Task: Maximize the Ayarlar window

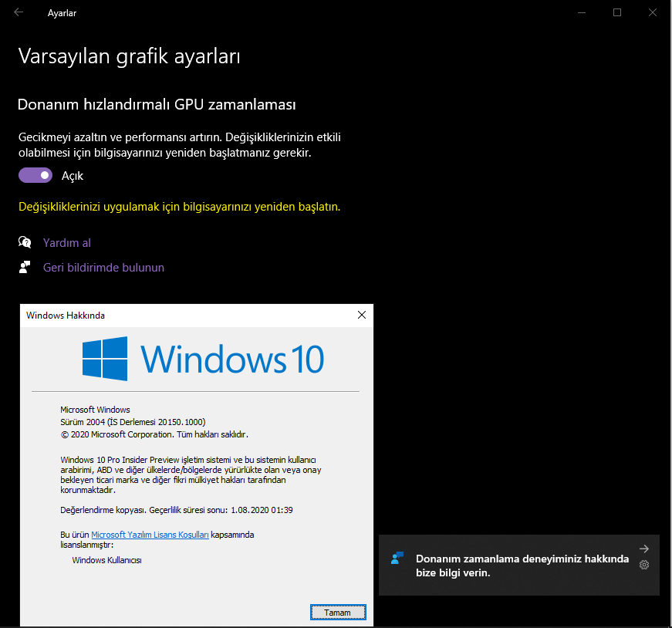Action: (617, 12)
